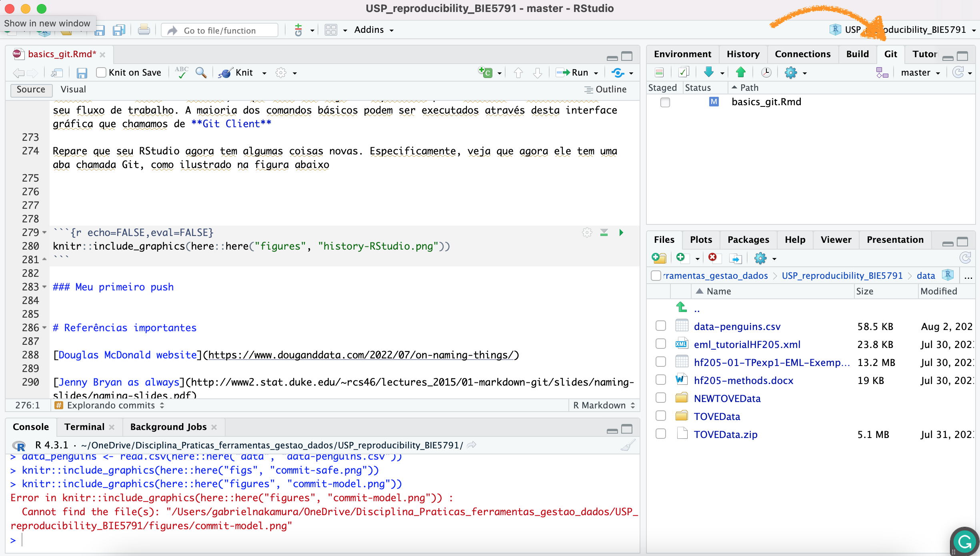Clear the console broom icon
This screenshot has width=980, height=556.
(x=628, y=445)
